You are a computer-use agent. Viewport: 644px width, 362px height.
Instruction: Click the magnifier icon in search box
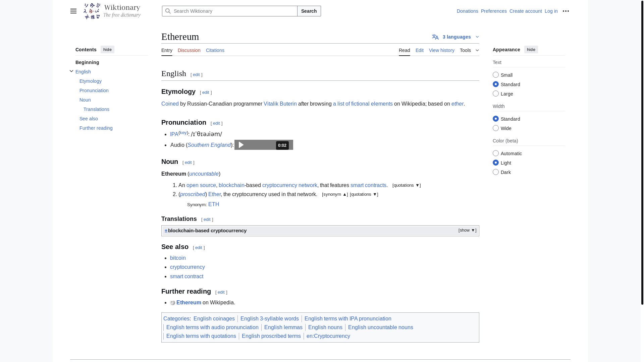[168, 11]
